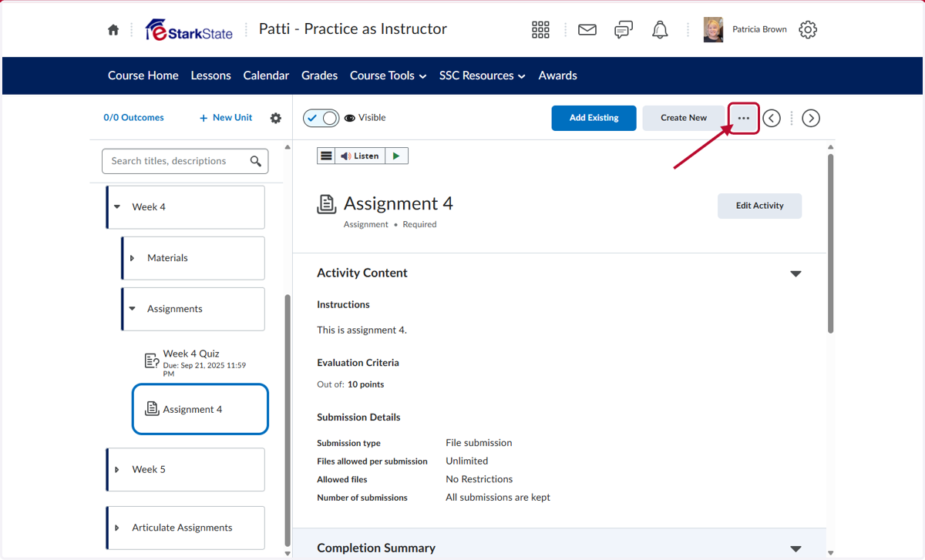925x560 pixels.
Task: Click the 'Unlimited' files value
Action: 466,461
